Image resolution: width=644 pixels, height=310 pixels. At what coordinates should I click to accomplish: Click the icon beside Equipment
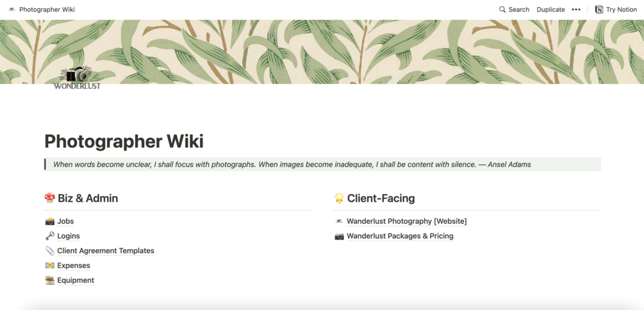(x=49, y=281)
